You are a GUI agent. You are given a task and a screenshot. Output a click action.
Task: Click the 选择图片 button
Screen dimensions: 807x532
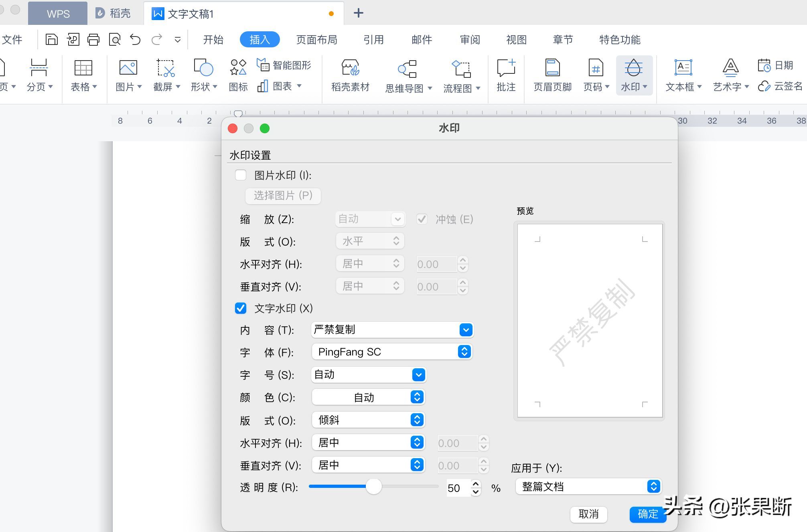click(x=283, y=196)
